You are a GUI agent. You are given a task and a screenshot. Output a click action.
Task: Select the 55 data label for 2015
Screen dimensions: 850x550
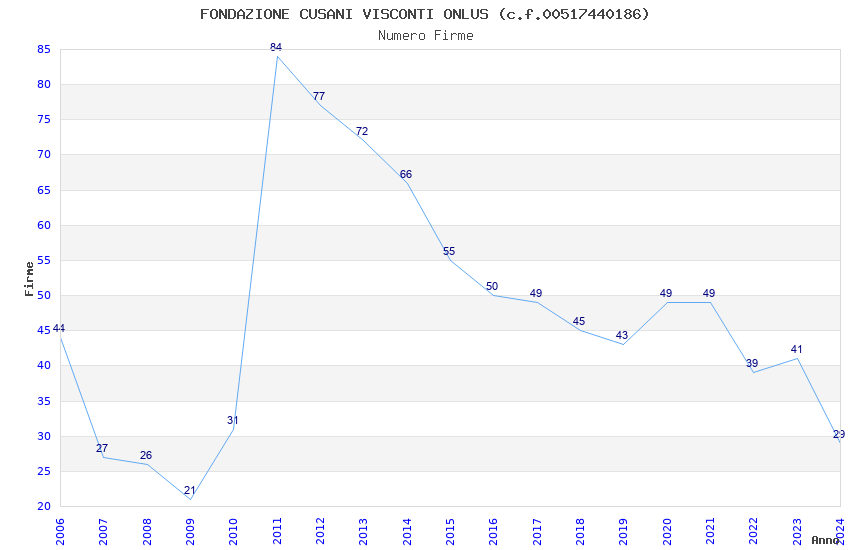point(449,251)
